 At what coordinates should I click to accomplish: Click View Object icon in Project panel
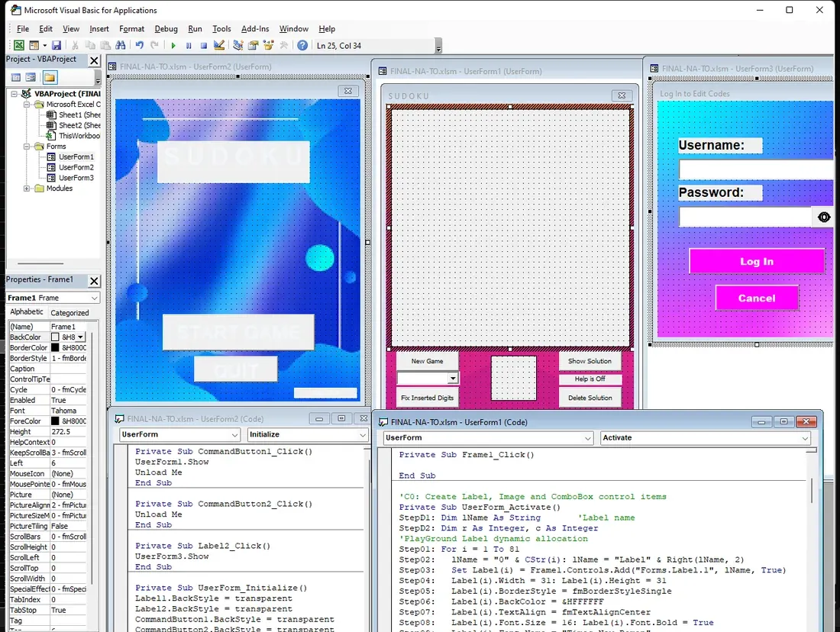tap(31, 78)
